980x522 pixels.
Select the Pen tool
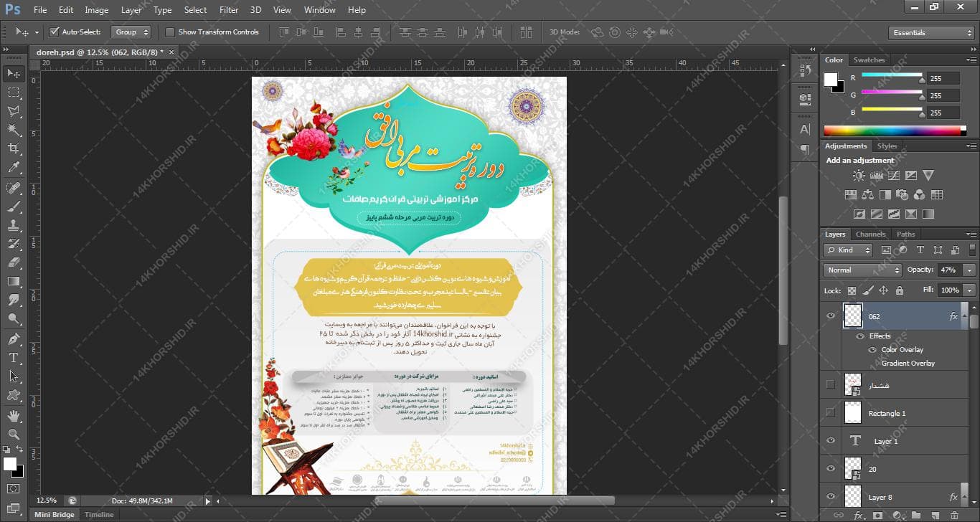(x=14, y=338)
